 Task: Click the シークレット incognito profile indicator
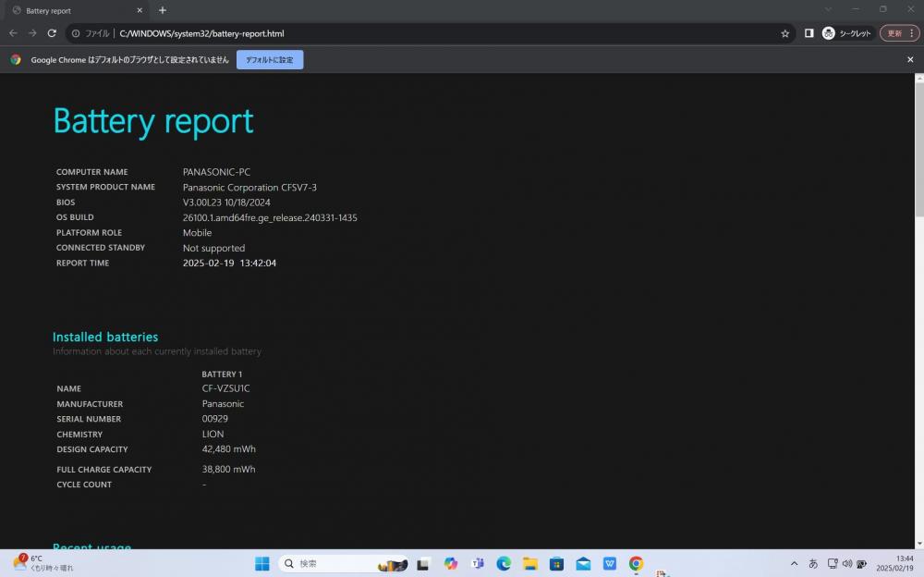tap(846, 33)
